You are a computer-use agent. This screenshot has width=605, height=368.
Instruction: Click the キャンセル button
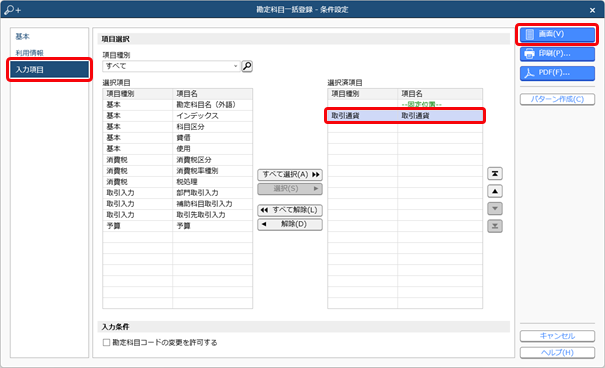557,336
